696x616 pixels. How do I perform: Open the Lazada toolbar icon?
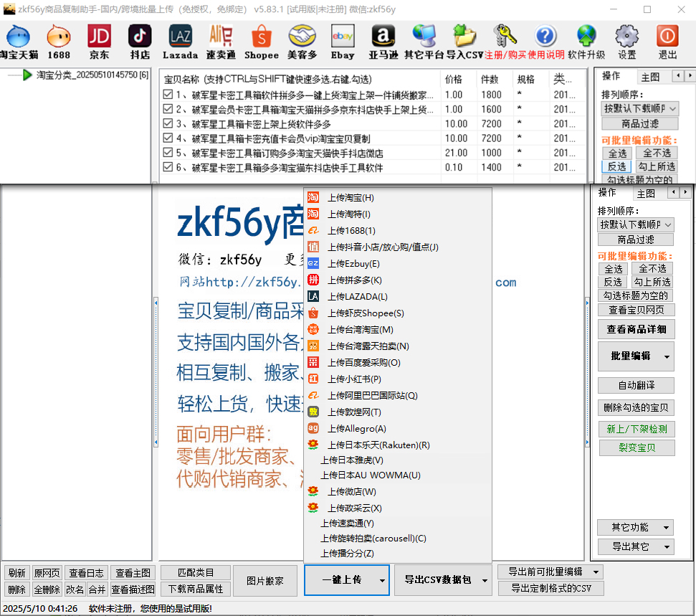coord(180,42)
